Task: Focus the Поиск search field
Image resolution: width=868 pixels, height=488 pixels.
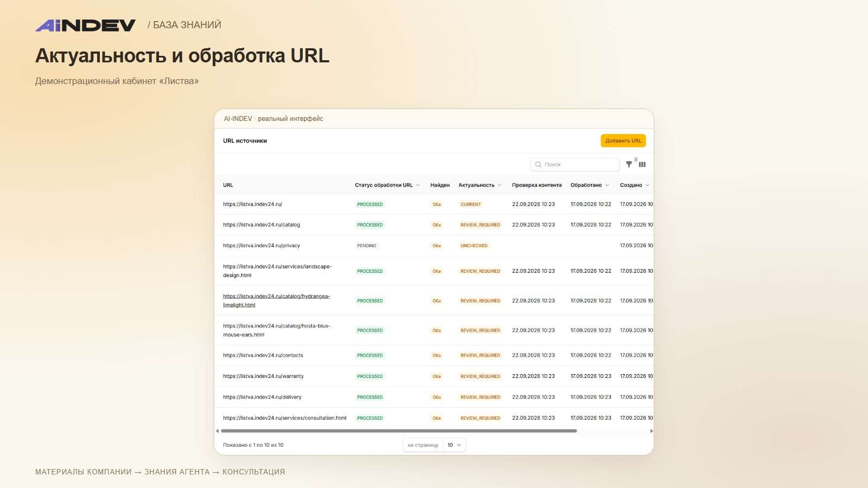Action: pos(575,164)
